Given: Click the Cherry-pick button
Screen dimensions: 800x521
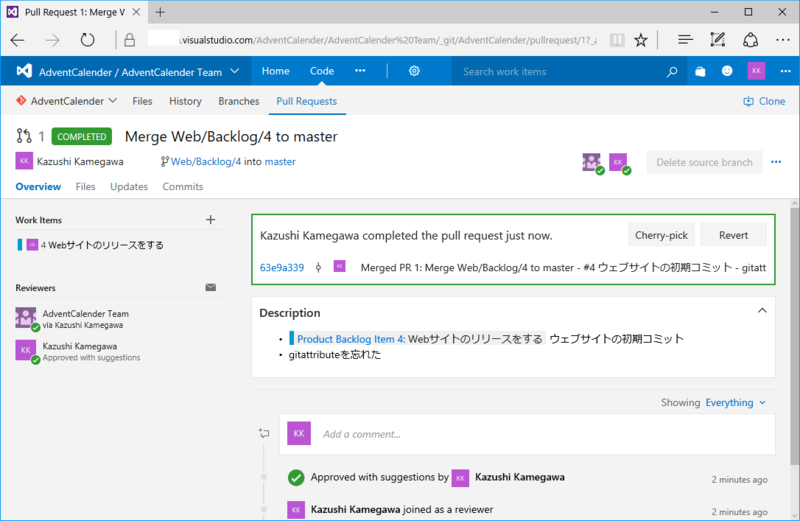Looking at the screenshot, I should click(661, 235).
